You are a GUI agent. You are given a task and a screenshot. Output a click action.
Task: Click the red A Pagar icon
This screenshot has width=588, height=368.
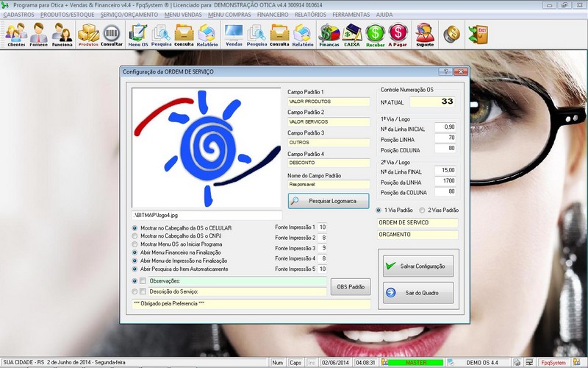coord(398,34)
